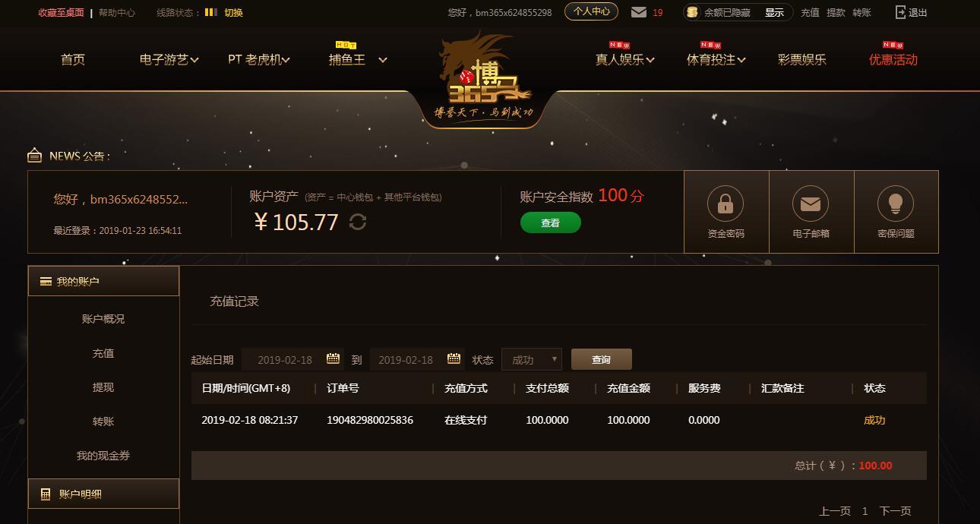Viewport: 980px width, 524px height.
Task: Switch the line via 切换
Action: coord(233,12)
